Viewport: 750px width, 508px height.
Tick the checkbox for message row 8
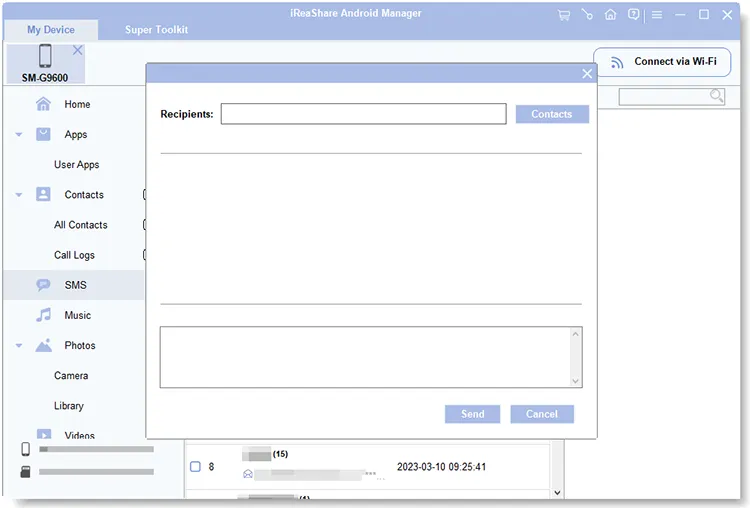tap(195, 466)
